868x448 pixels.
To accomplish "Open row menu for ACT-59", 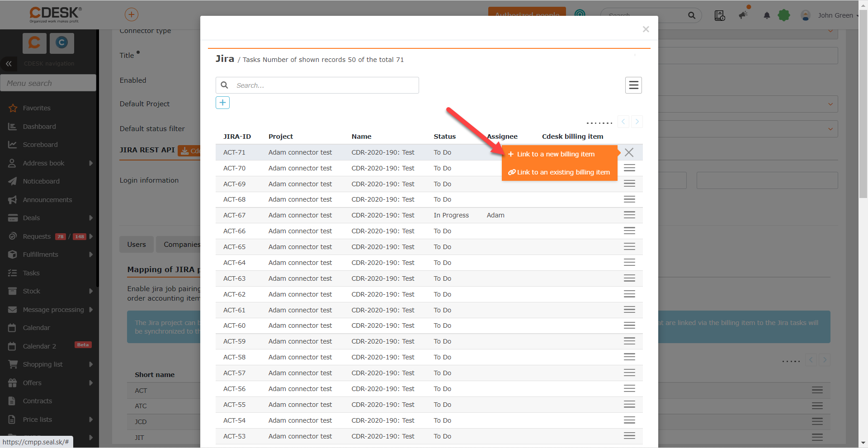I will pos(629,341).
